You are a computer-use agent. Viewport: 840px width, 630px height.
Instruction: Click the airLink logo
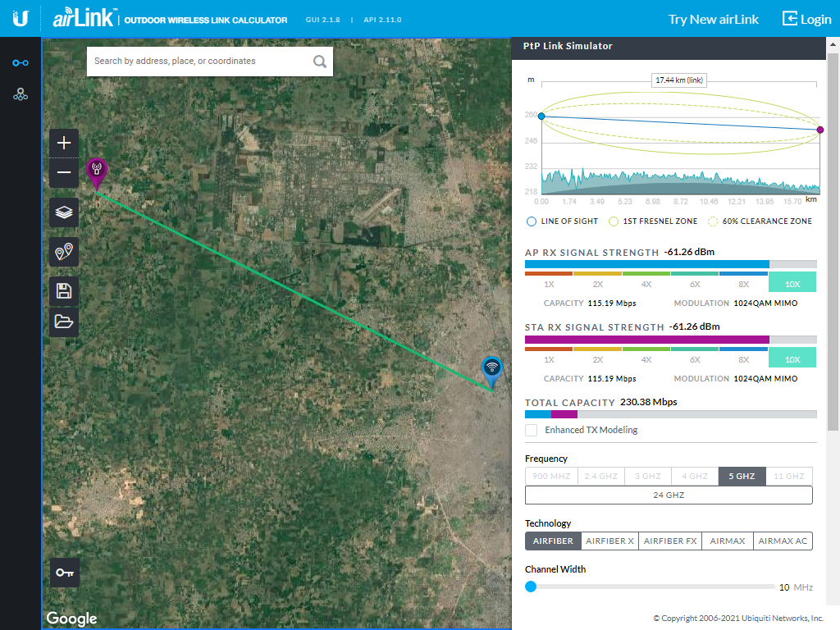pos(84,18)
